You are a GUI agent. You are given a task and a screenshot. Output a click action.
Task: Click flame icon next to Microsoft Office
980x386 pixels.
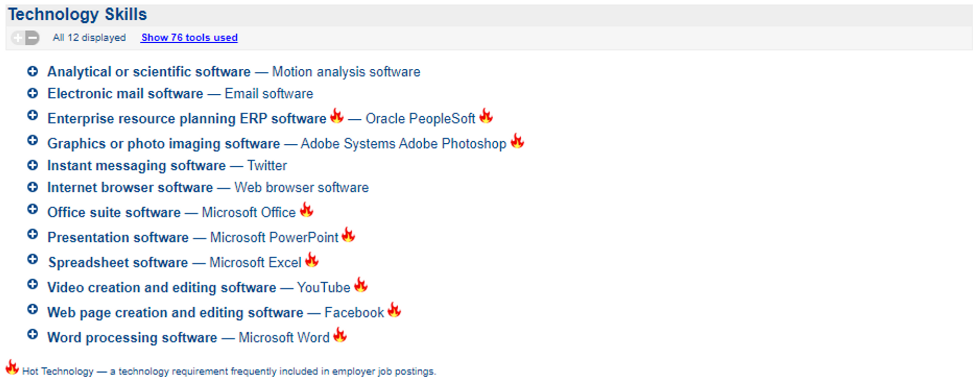coord(307,209)
